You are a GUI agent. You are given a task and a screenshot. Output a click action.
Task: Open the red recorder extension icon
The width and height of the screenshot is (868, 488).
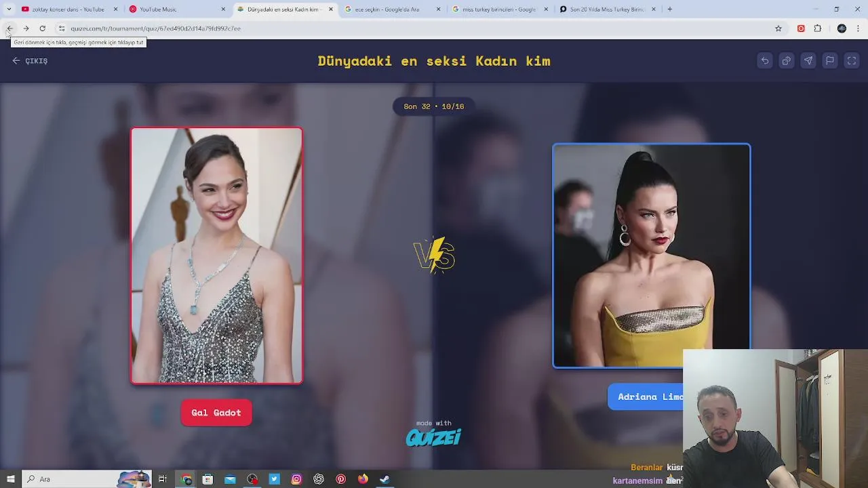(801, 28)
